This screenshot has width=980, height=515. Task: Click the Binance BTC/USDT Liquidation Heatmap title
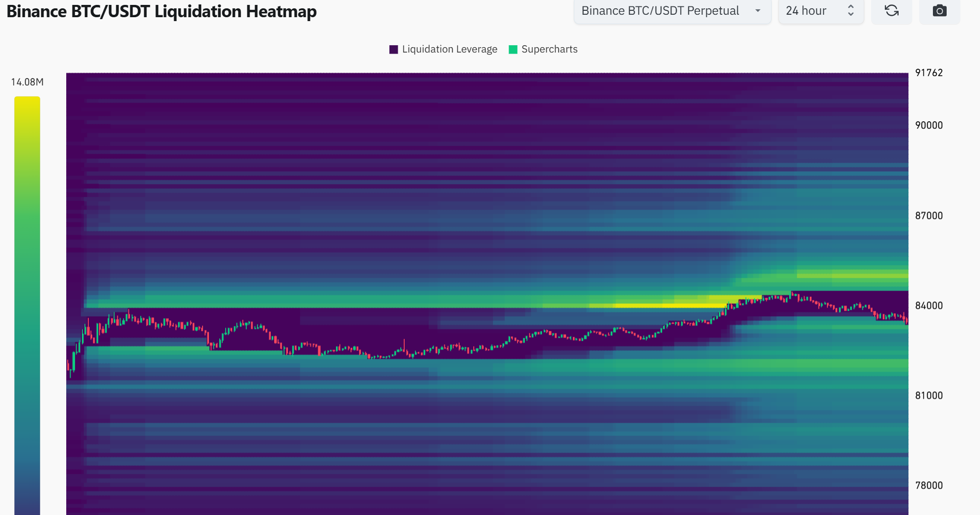pyautogui.click(x=161, y=11)
